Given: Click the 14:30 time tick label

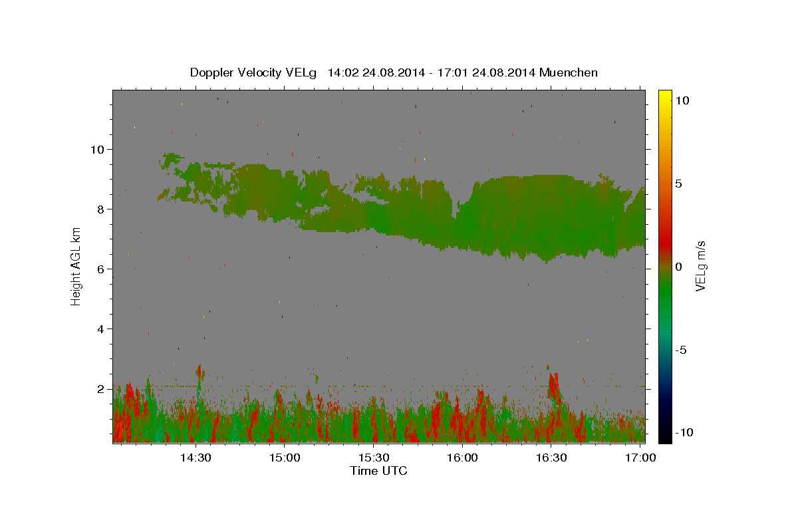Looking at the screenshot, I should click(196, 458).
